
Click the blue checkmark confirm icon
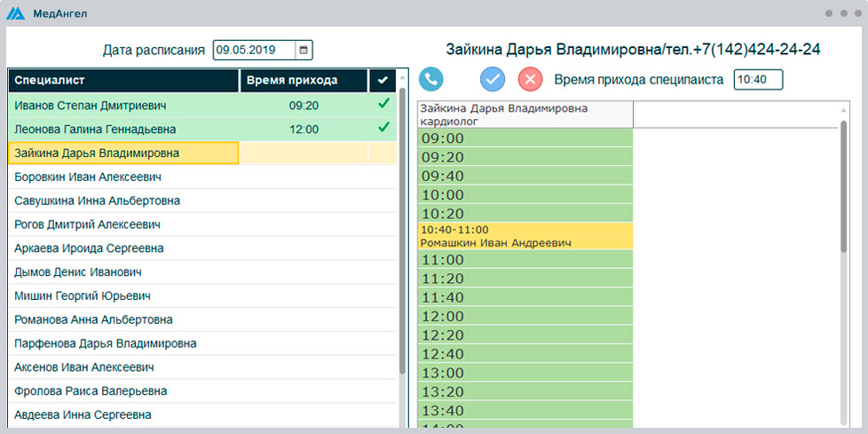[x=493, y=79]
